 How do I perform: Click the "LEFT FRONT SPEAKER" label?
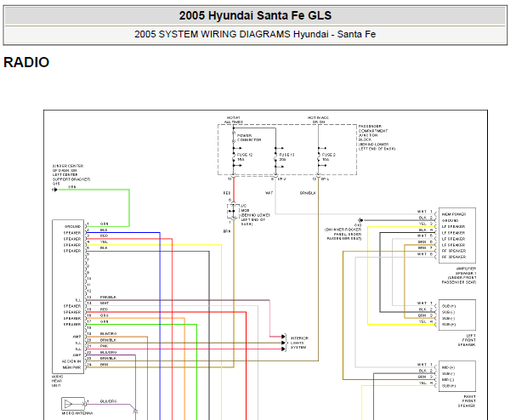(467, 340)
